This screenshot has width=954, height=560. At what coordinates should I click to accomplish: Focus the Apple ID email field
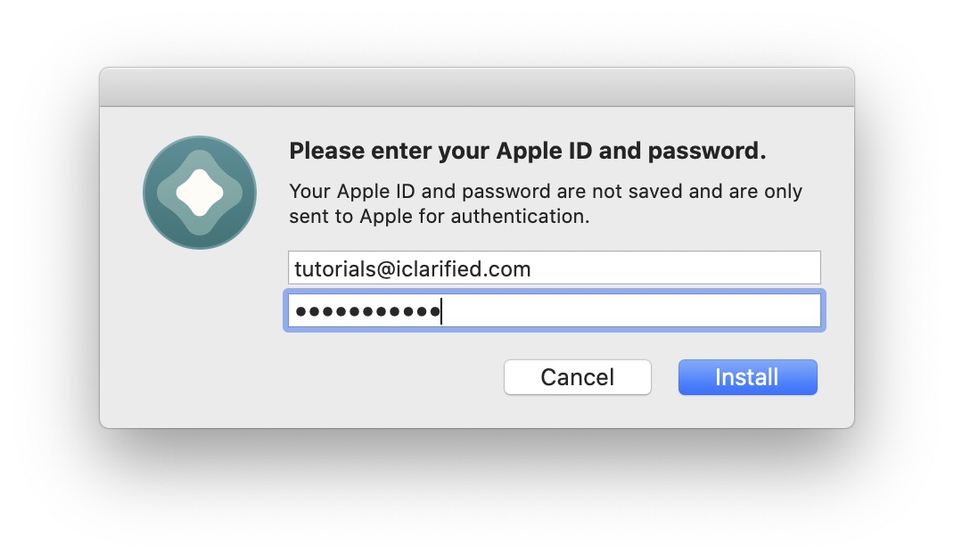click(x=554, y=268)
